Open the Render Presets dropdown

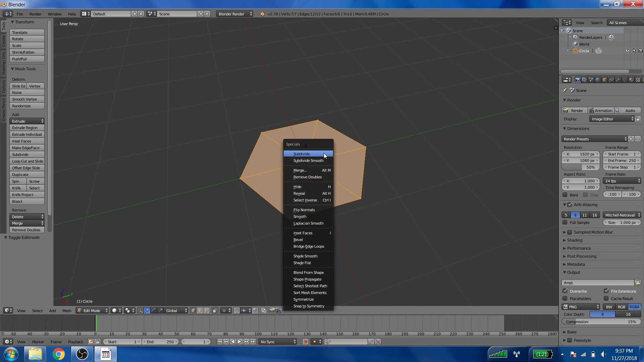coord(595,139)
